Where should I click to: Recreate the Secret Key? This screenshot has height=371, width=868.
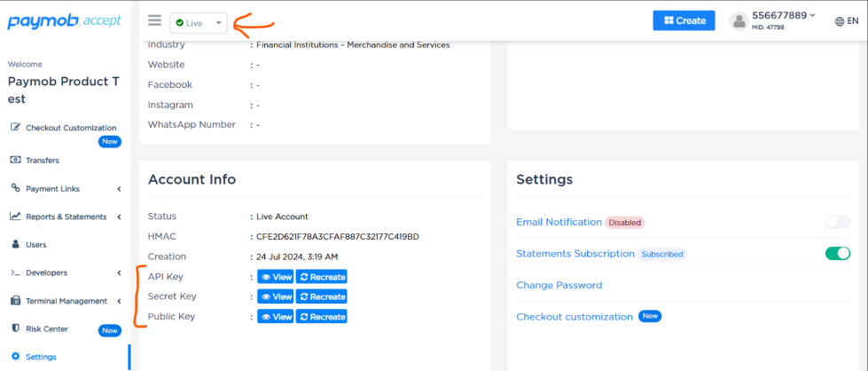pos(321,296)
